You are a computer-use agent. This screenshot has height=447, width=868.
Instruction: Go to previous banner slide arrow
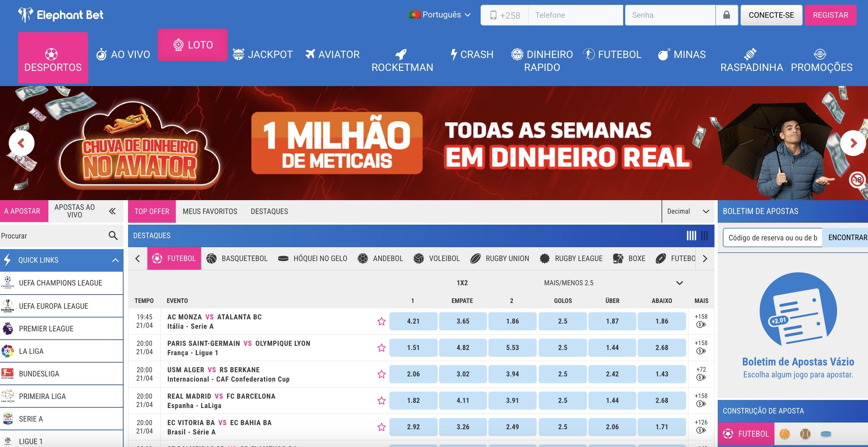[21, 143]
